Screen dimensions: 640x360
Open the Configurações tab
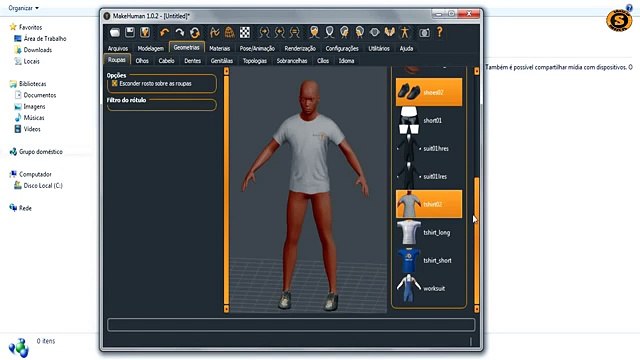[x=342, y=48]
